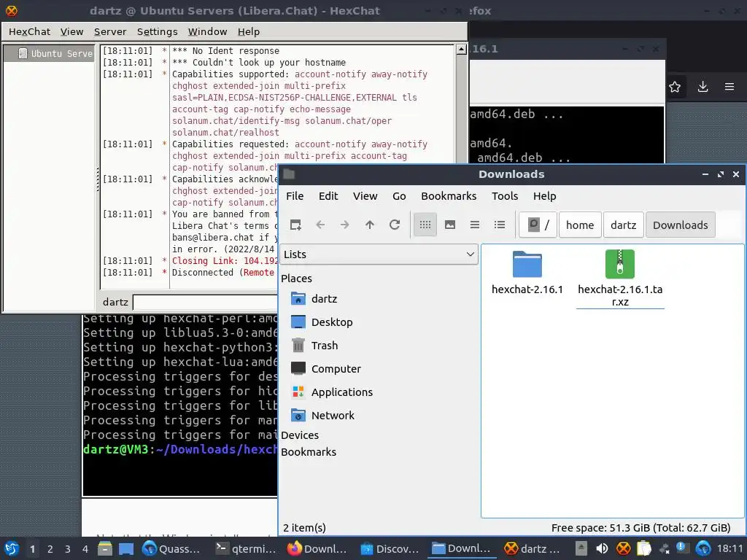747x560 pixels.
Task: Click the HexChat system tray icon
Action: click(623, 549)
